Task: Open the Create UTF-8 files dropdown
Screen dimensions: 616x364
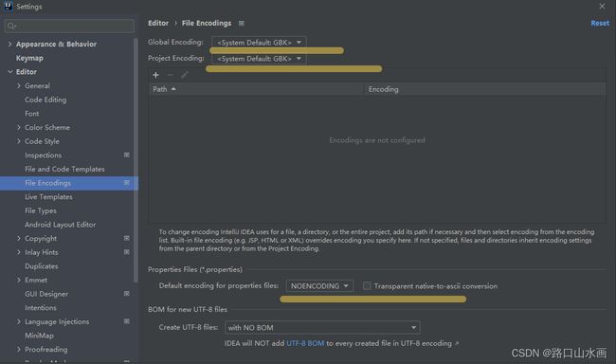Action: click(x=322, y=327)
